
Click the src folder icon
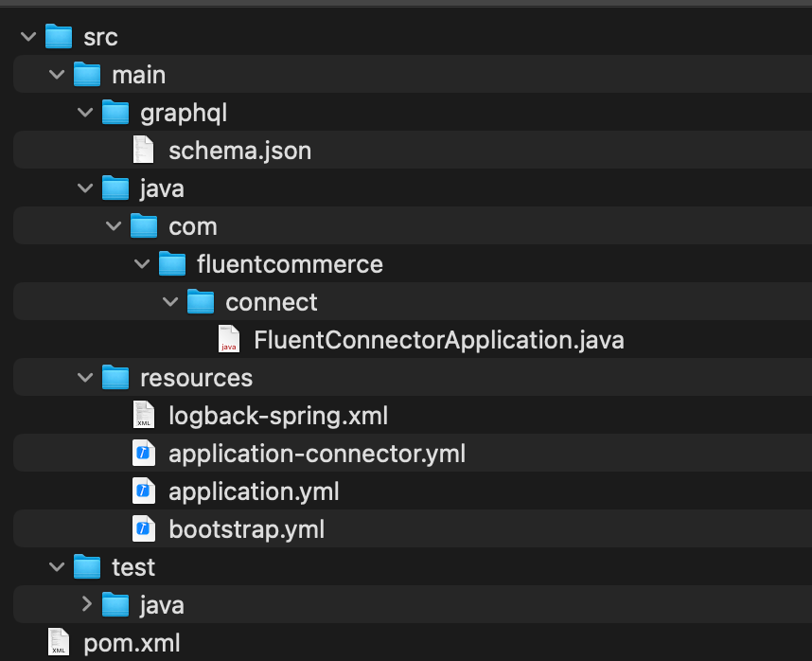click(x=59, y=36)
